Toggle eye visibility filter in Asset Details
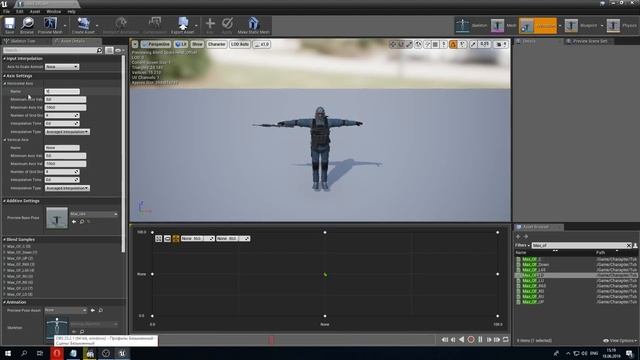Image resolution: width=640 pixels, height=360 pixels. pos(119,50)
